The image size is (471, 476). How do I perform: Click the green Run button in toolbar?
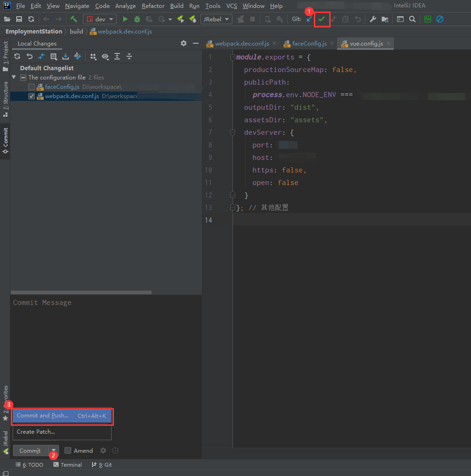pos(125,19)
